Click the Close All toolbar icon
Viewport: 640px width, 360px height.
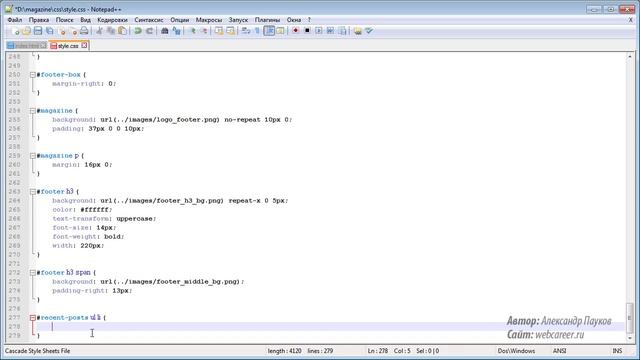73,31
